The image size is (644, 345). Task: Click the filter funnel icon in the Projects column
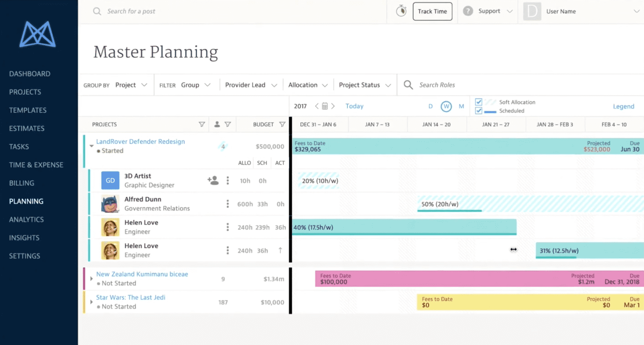pos(201,124)
